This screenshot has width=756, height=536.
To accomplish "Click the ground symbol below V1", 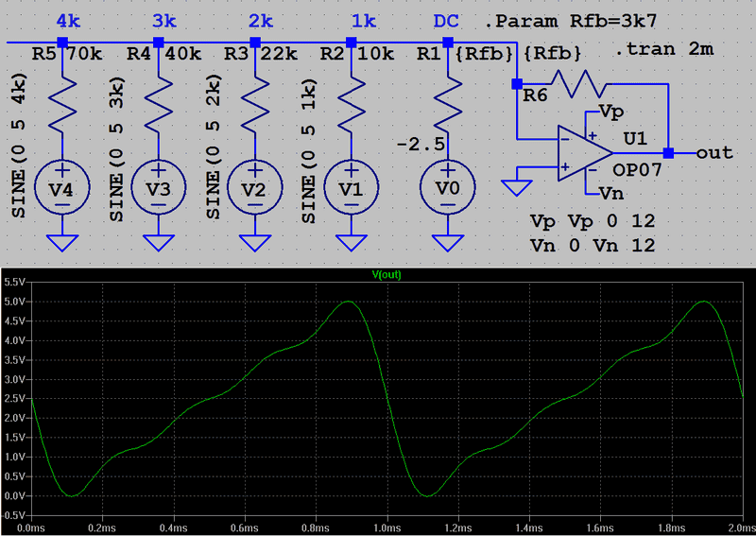I will click(351, 243).
